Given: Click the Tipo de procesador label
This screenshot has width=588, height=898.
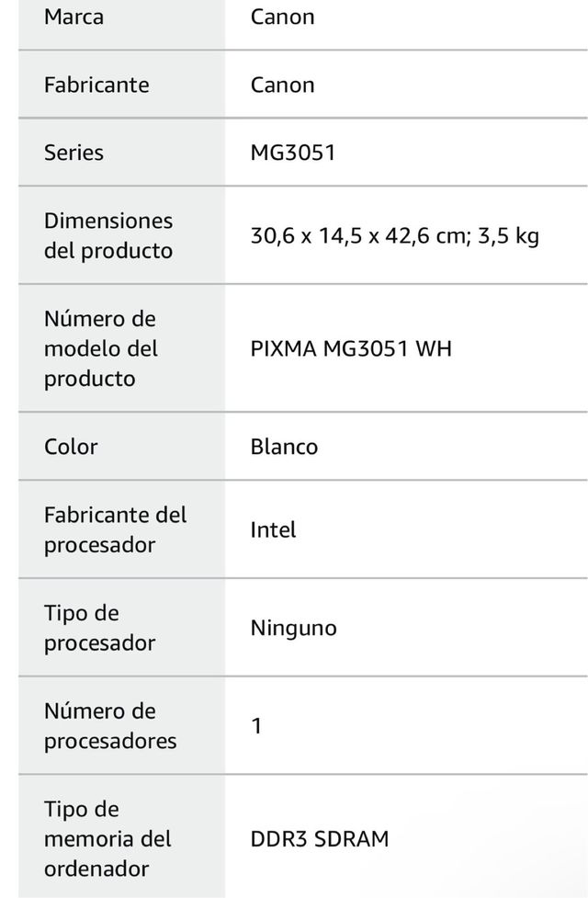Looking at the screenshot, I should tap(99, 628).
